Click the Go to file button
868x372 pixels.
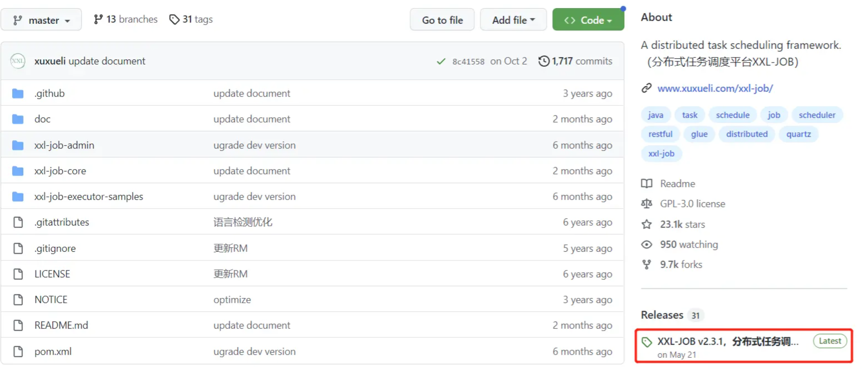pos(442,20)
